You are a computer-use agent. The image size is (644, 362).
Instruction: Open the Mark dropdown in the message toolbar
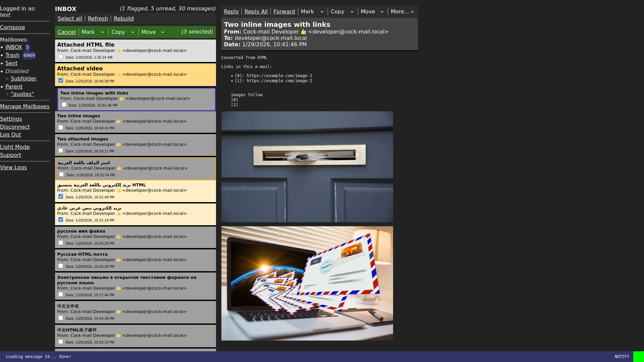321,11
